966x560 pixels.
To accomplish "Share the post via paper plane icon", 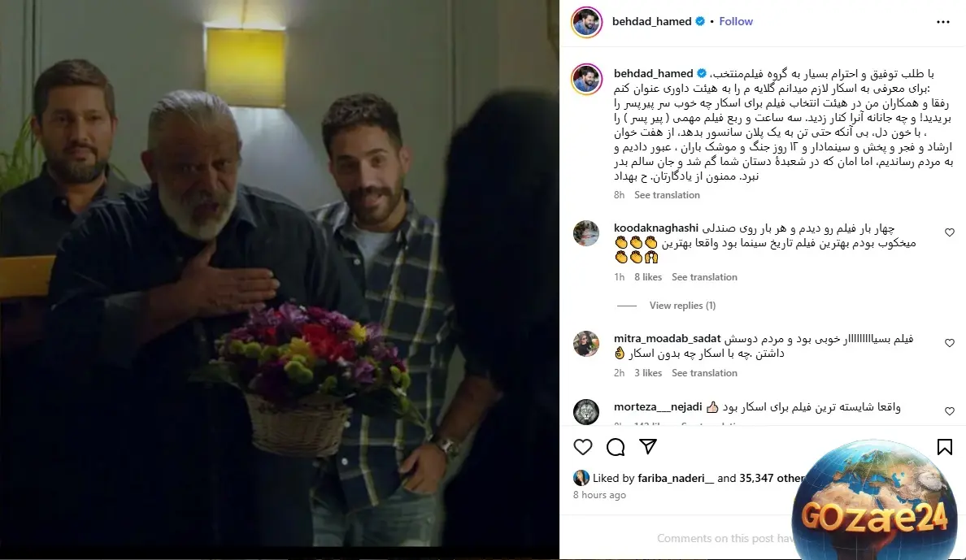I will (648, 447).
